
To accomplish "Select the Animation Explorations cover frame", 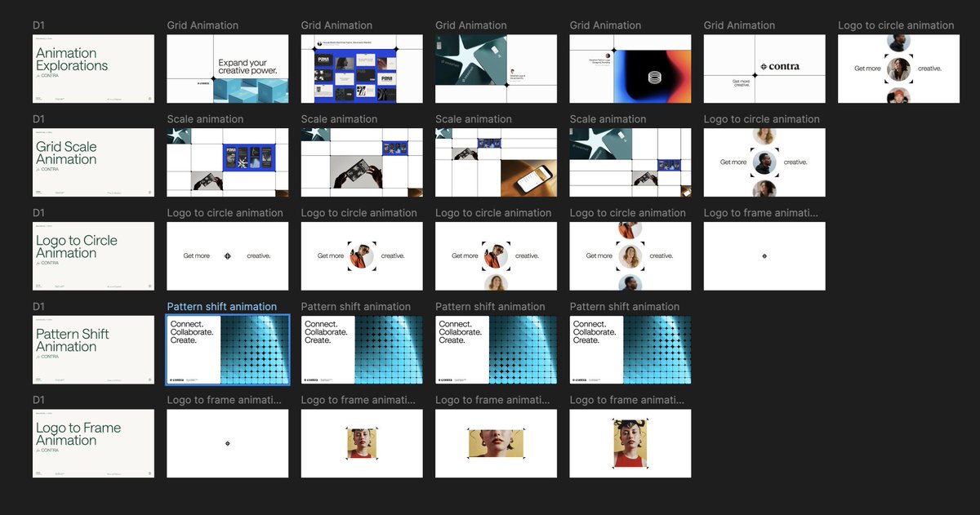I will click(93, 69).
